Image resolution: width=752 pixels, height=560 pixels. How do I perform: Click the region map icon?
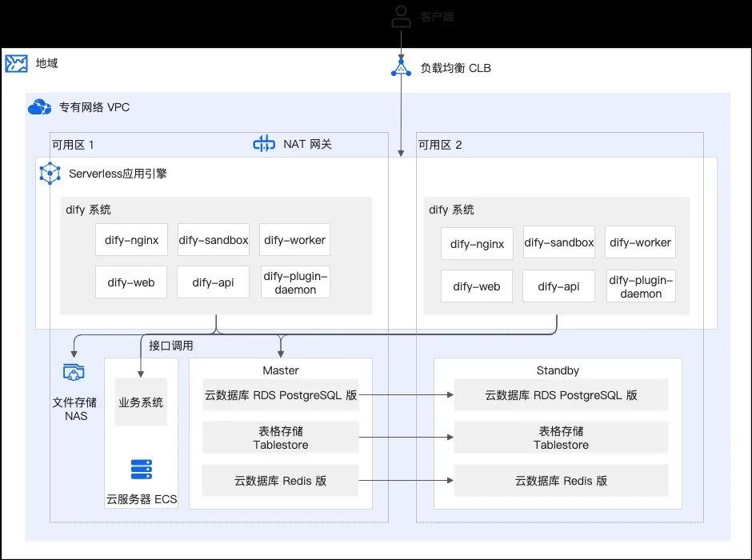click(16, 63)
